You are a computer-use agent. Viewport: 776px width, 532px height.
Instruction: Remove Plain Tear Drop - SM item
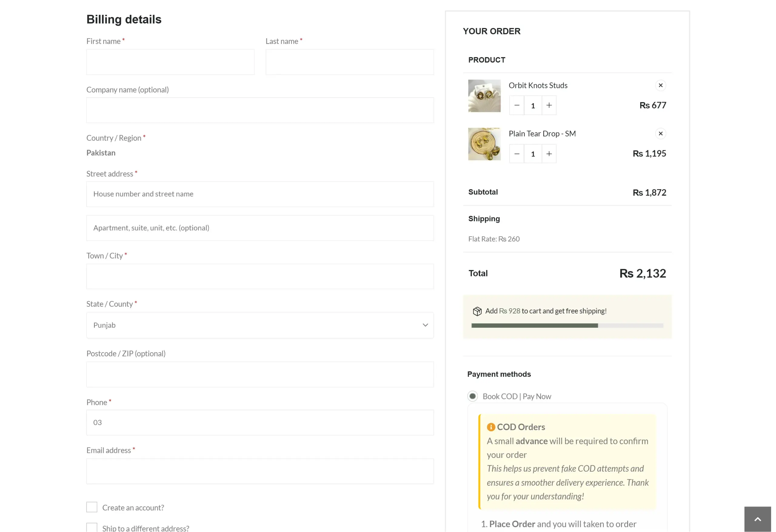[660, 134]
